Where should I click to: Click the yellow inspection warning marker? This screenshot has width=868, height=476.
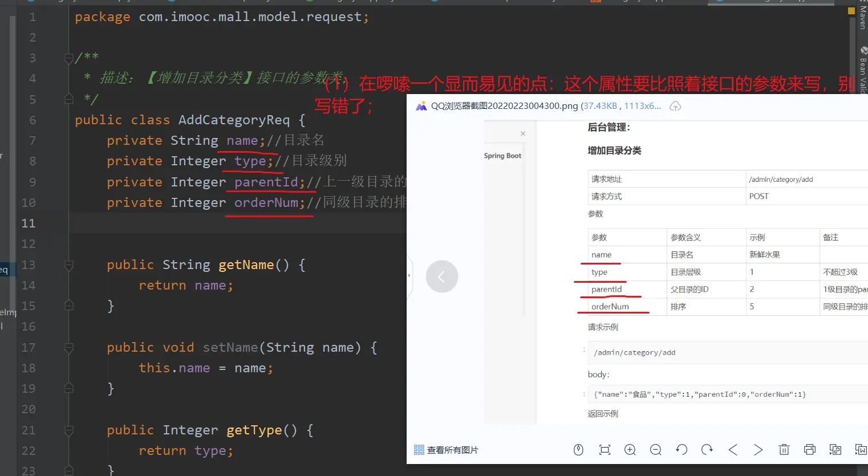(x=851, y=11)
